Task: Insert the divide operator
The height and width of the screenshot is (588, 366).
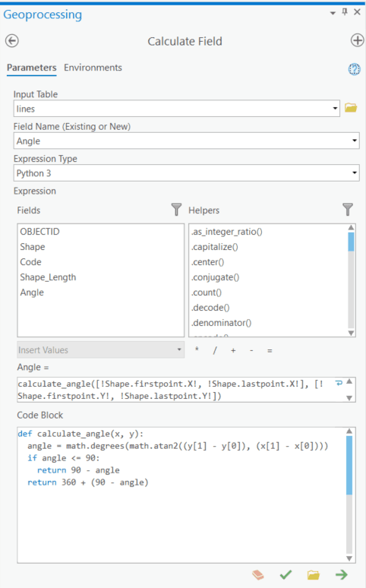Action: 215,350
